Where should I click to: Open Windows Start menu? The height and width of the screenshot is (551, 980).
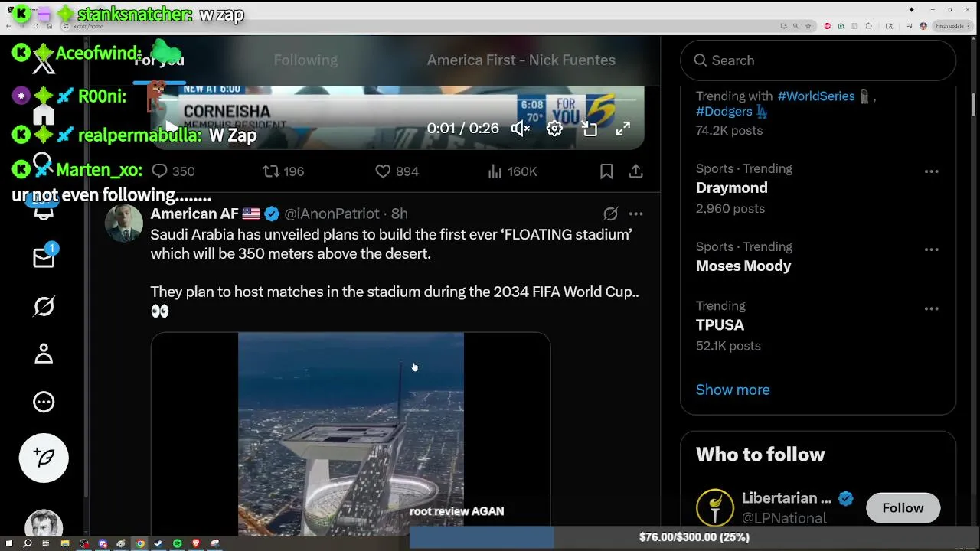pos(9,543)
